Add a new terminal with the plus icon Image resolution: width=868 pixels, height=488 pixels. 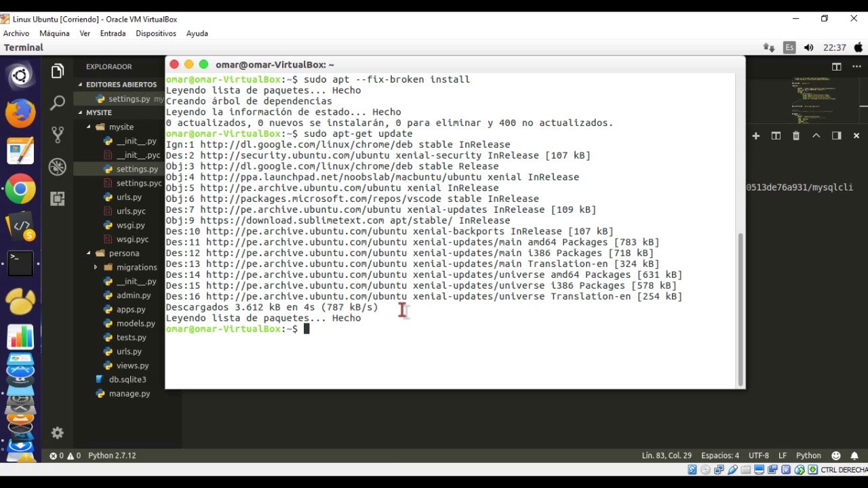[x=755, y=136]
